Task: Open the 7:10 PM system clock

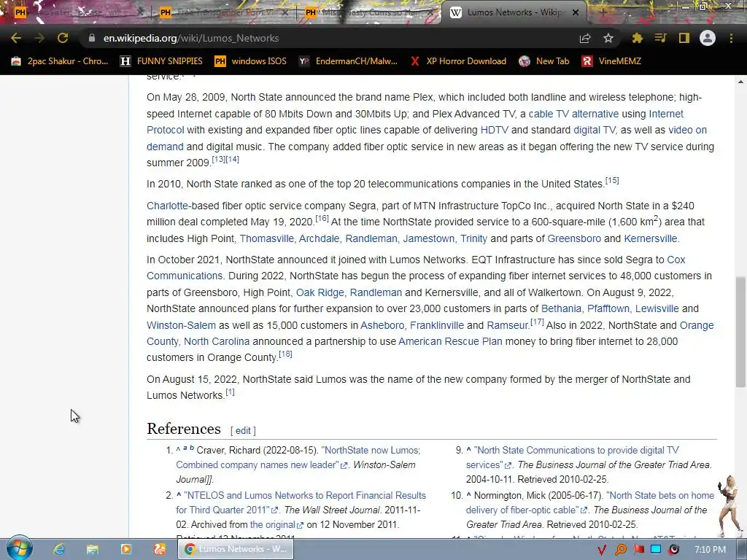Action: [x=710, y=550]
